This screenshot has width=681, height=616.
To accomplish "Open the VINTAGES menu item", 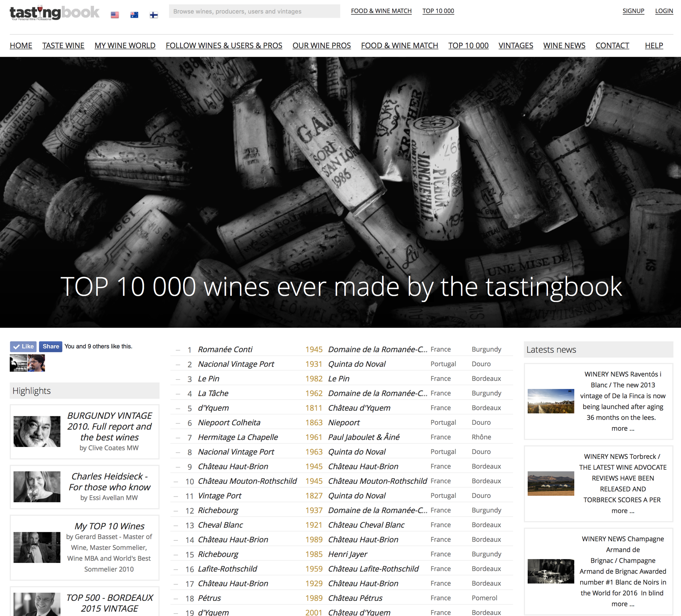I will point(515,45).
